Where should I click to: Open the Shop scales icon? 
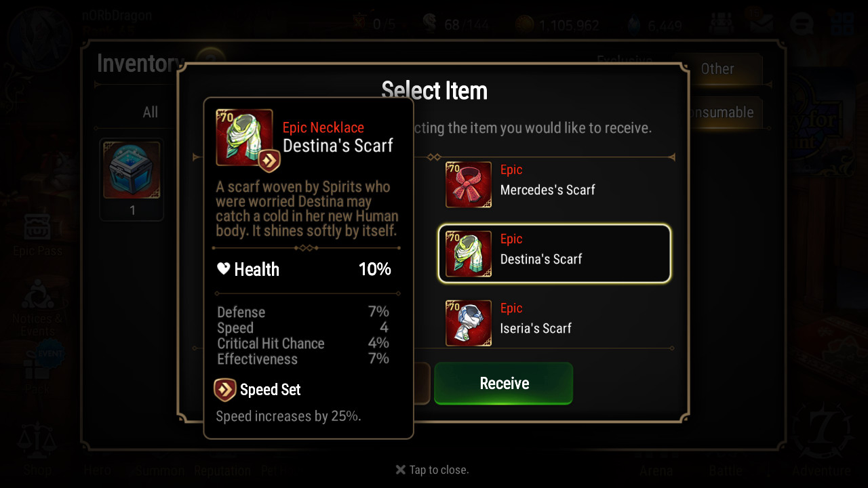point(37,441)
